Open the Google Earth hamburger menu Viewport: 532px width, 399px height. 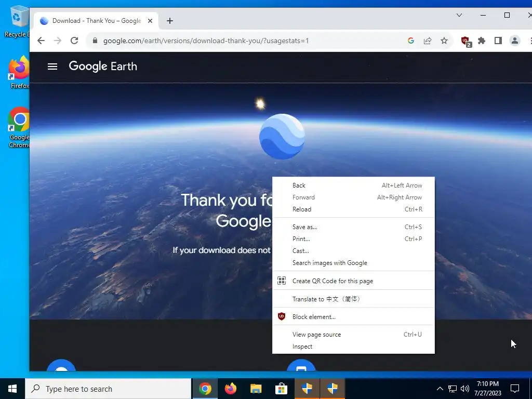(x=52, y=66)
